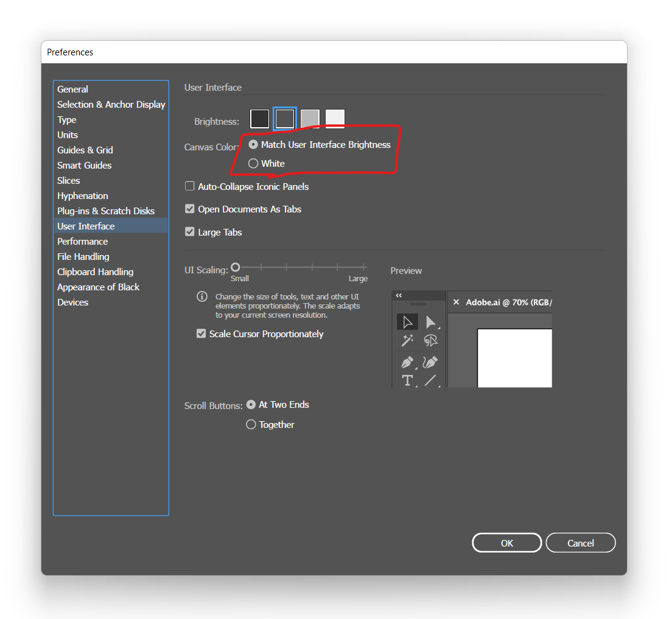Uncheck the Large Tabs checkbox
672x619 pixels.
tap(189, 232)
